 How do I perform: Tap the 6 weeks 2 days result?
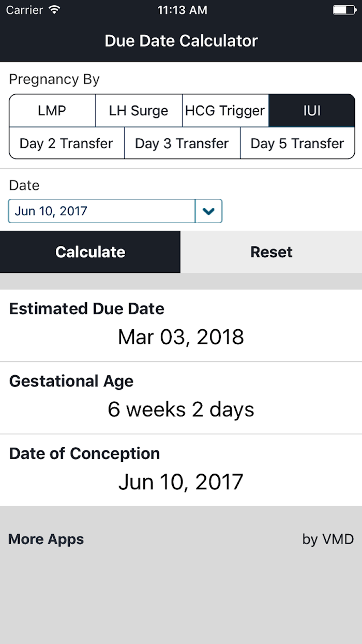click(x=181, y=409)
